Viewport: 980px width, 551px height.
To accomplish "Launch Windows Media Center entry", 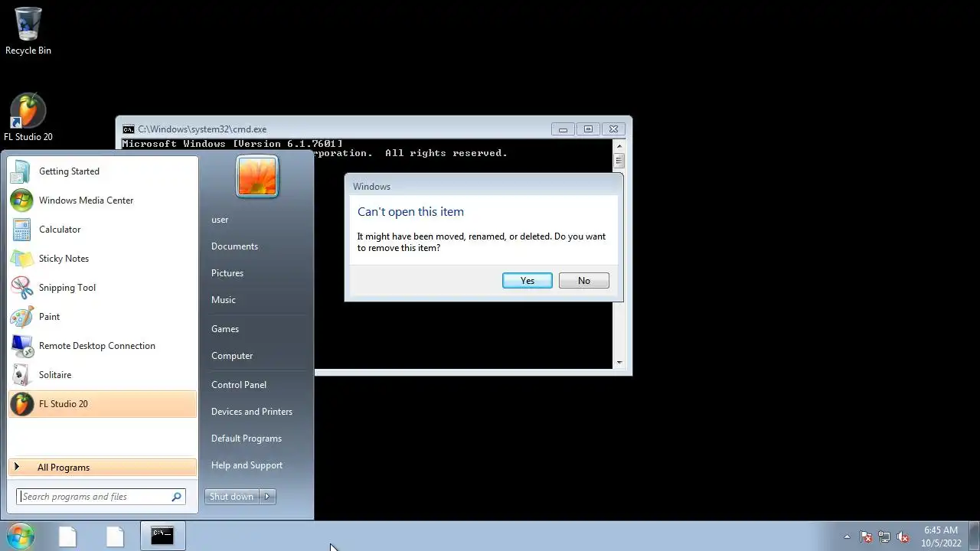I will pyautogui.click(x=103, y=201).
